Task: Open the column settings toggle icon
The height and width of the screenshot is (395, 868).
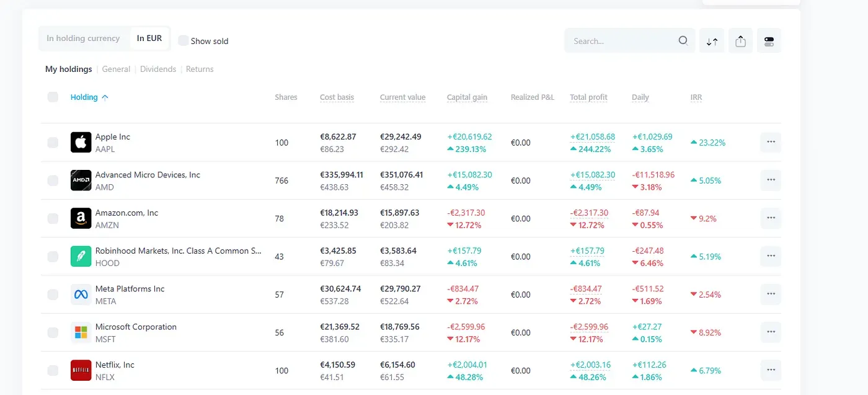Action: 769,41
